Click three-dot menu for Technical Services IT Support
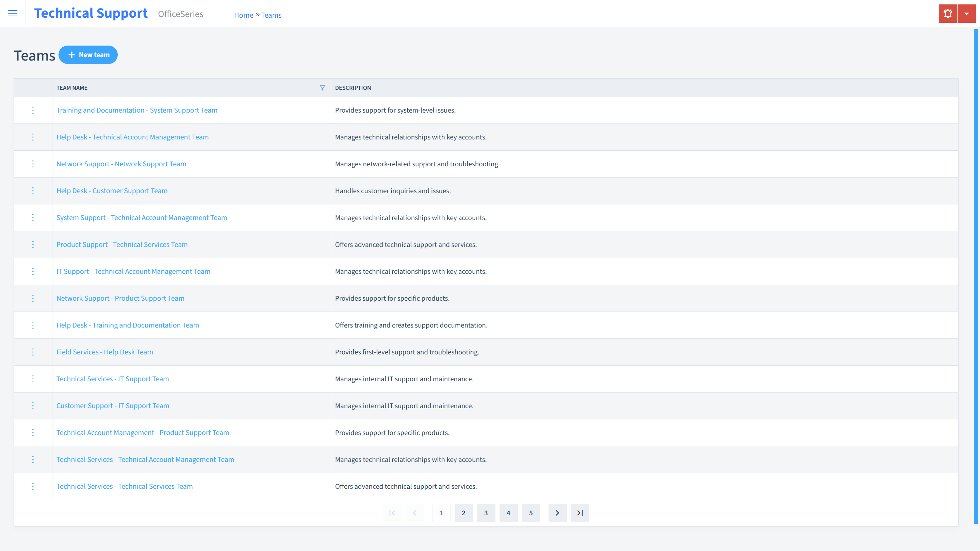The image size is (980, 551). (x=32, y=379)
